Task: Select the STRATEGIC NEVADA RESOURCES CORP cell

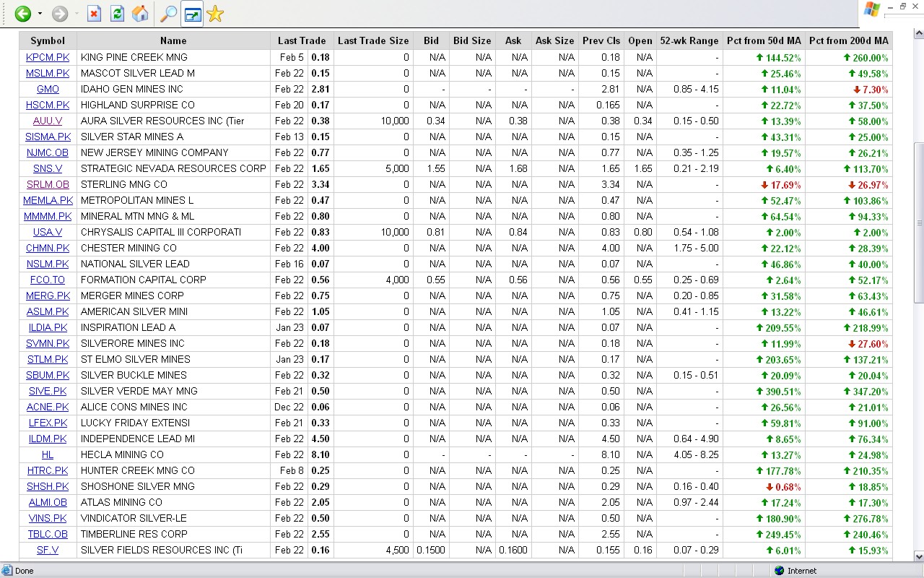Action: click(x=173, y=168)
